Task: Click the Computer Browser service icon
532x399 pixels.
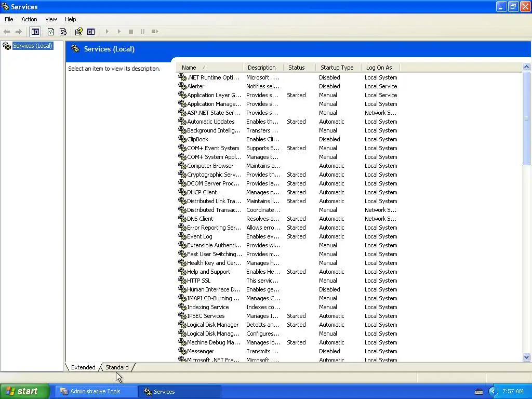Action: (182, 166)
